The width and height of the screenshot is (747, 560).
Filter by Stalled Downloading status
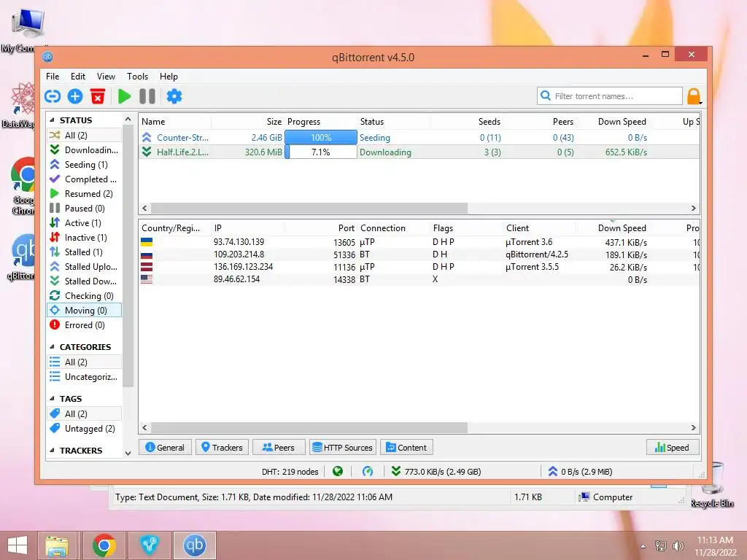coord(85,281)
